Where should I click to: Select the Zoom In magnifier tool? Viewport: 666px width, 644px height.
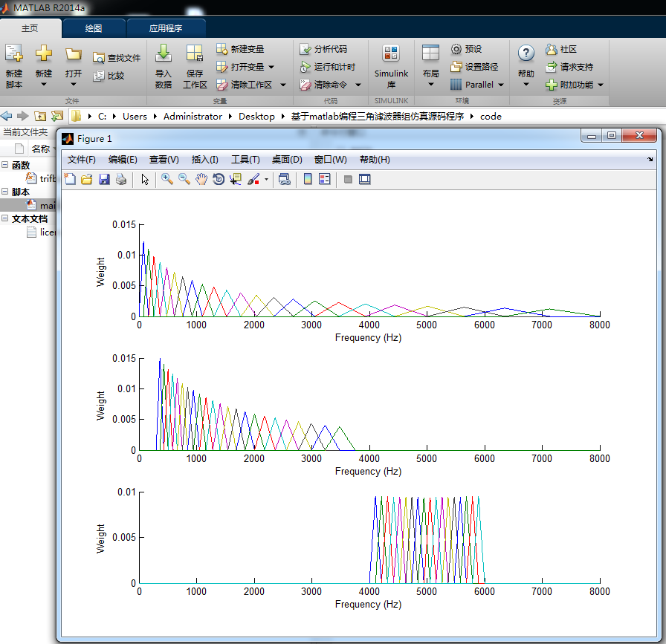tap(167, 179)
